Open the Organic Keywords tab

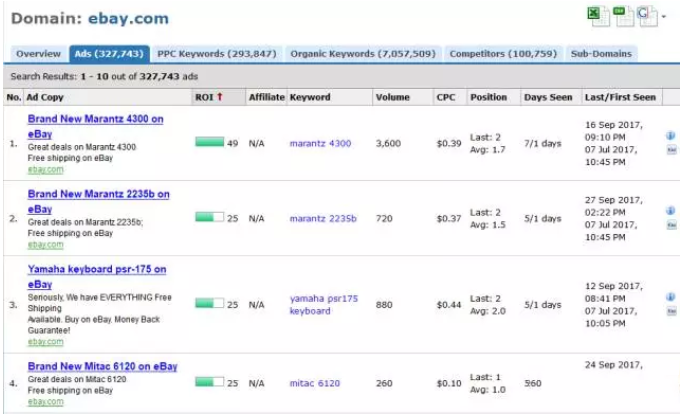pos(361,53)
